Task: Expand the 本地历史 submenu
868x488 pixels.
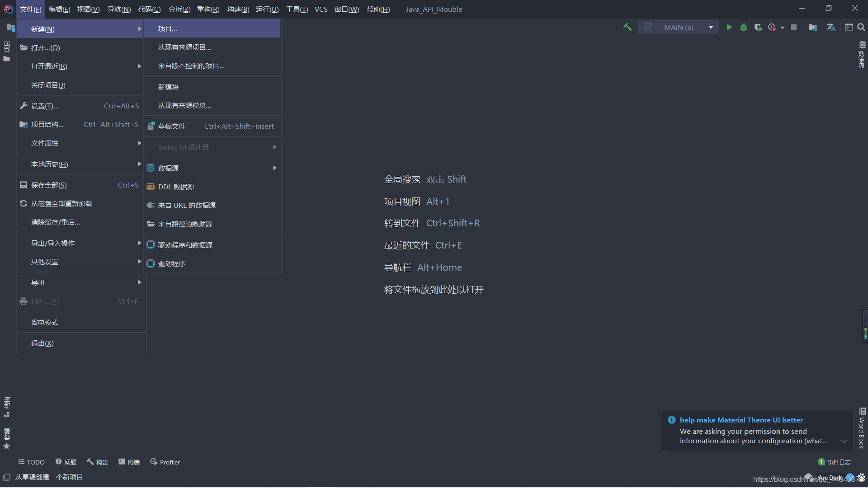Action: [80, 164]
